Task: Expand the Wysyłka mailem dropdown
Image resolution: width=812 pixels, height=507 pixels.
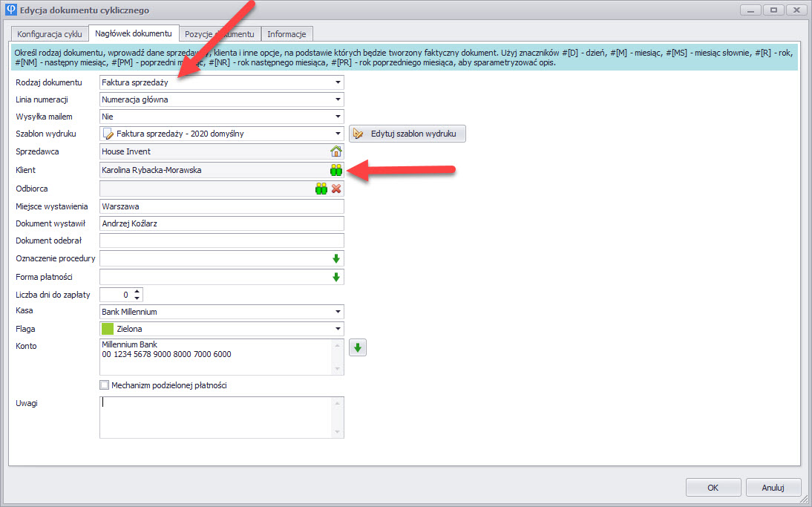Action: pos(338,117)
